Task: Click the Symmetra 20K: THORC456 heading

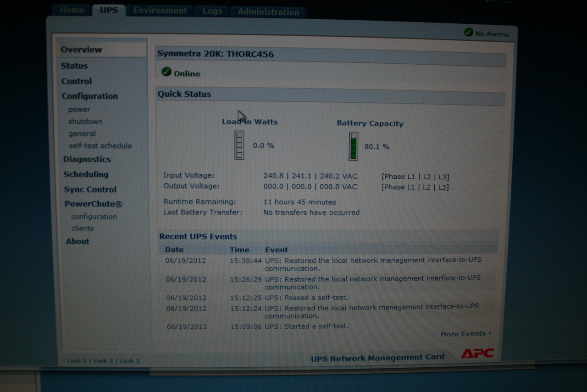Action: click(216, 54)
